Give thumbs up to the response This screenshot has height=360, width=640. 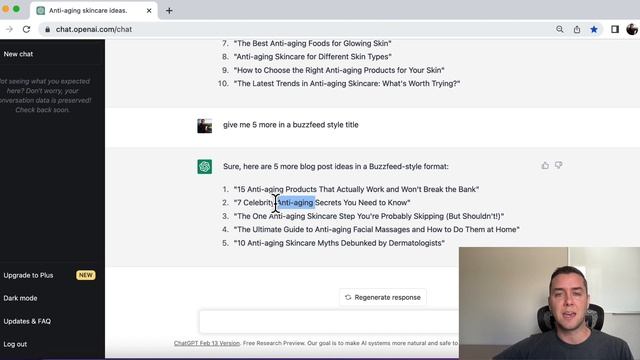point(545,165)
